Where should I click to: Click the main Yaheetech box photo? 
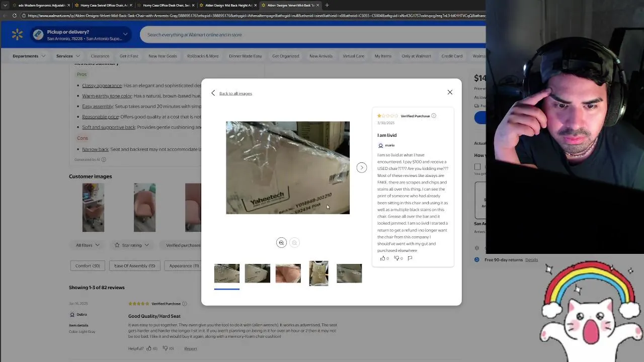pos(288,167)
